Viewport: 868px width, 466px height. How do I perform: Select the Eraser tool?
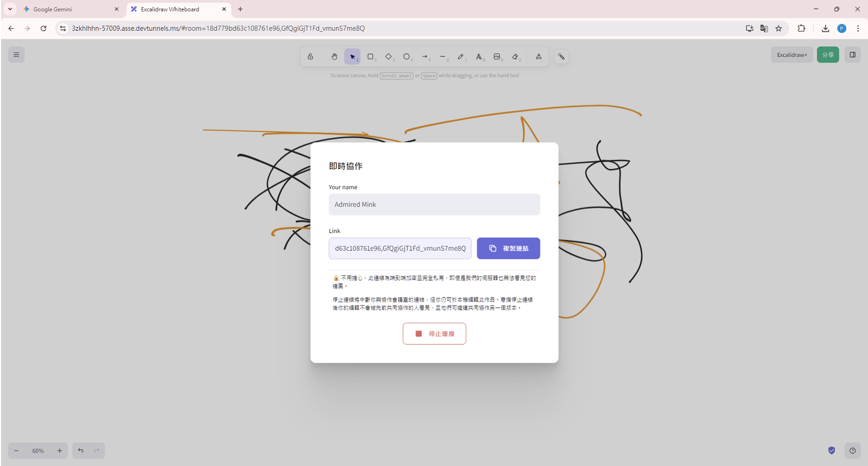[515, 56]
